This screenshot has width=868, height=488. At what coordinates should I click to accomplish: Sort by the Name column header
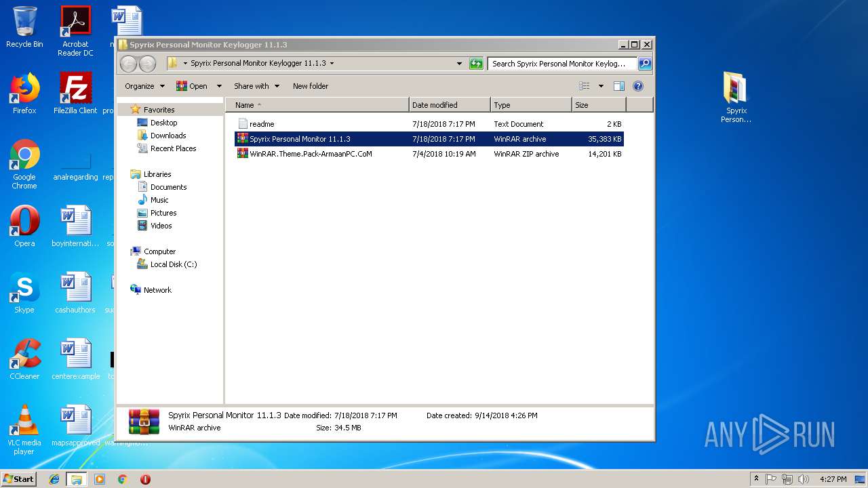(317, 105)
